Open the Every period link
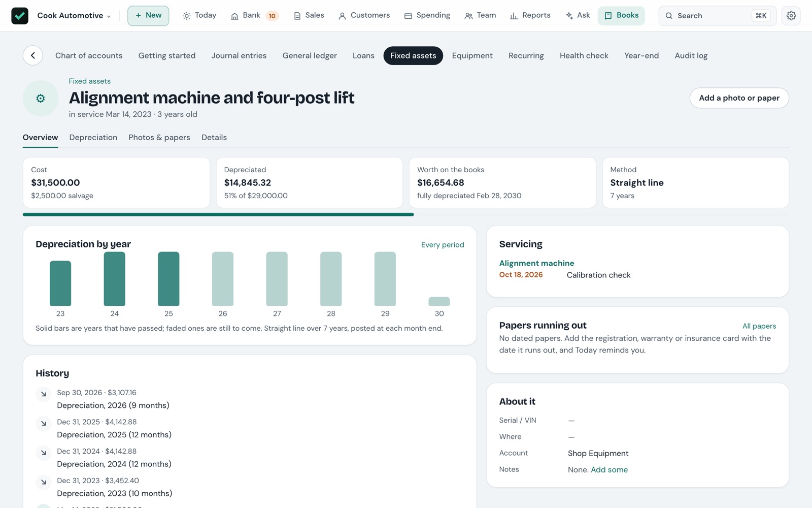 [443, 245]
